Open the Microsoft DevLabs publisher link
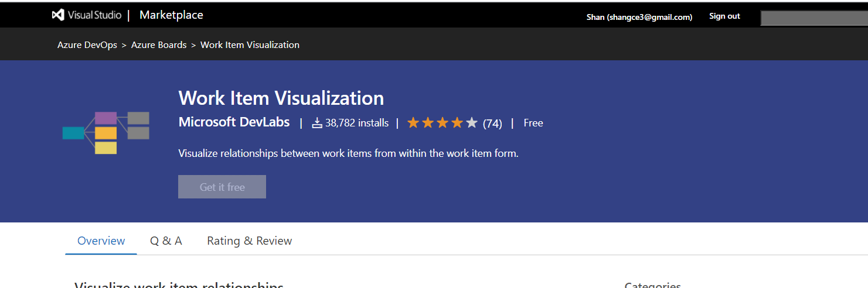 pos(234,122)
